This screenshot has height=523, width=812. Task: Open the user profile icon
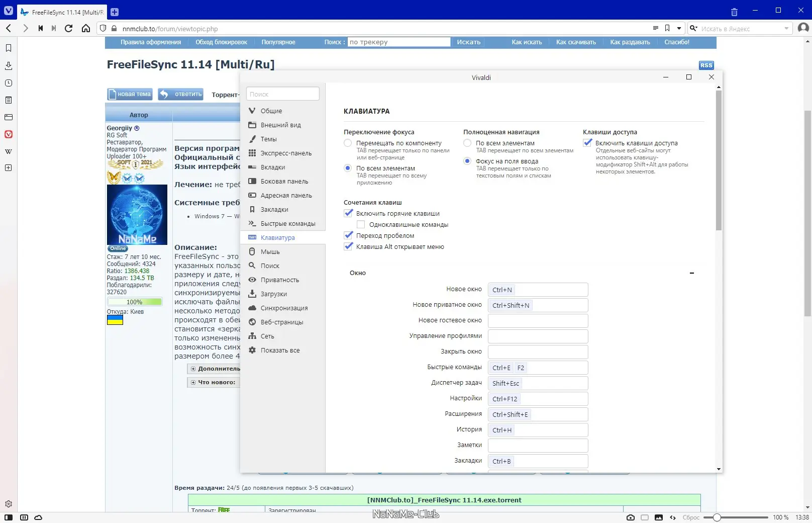point(803,28)
